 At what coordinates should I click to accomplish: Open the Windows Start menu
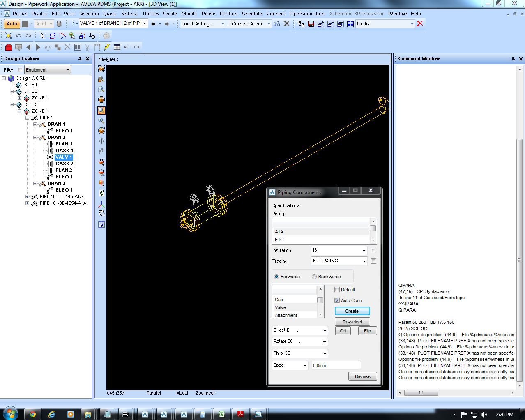10,413
